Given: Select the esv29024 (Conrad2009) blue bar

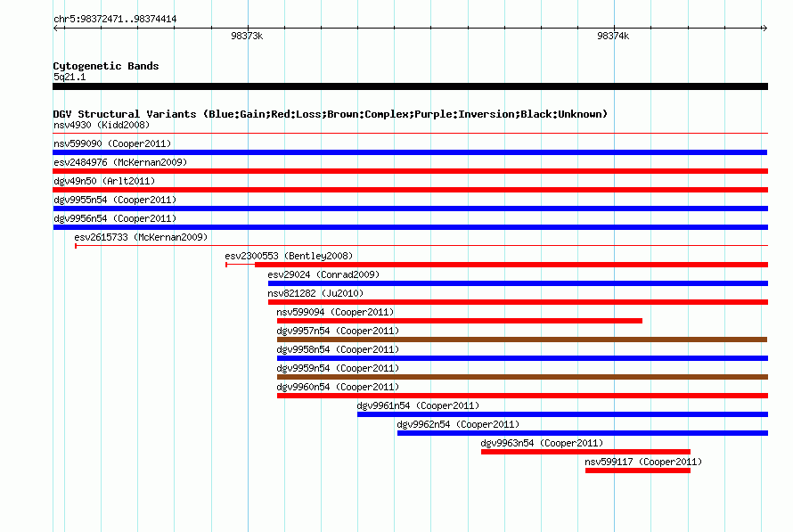Looking at the screenshot, I should click(x=518, y=283).
